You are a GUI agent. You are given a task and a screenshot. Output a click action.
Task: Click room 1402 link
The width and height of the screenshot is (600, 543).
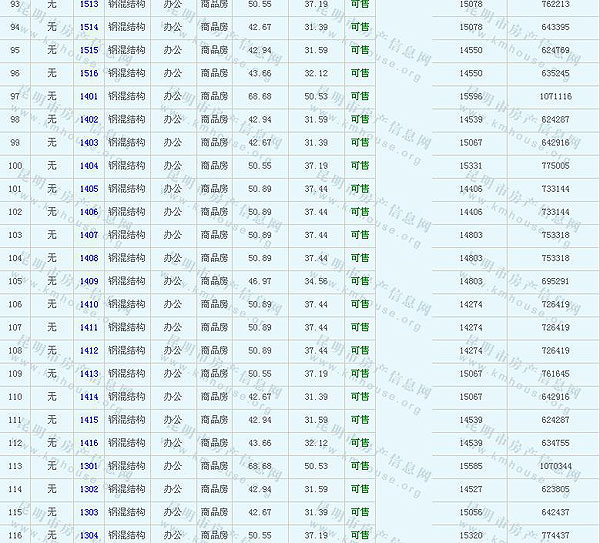89,120
